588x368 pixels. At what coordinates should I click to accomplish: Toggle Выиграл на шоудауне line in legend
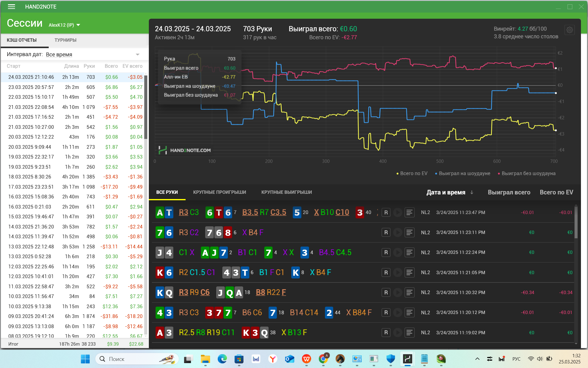point(462,174)
